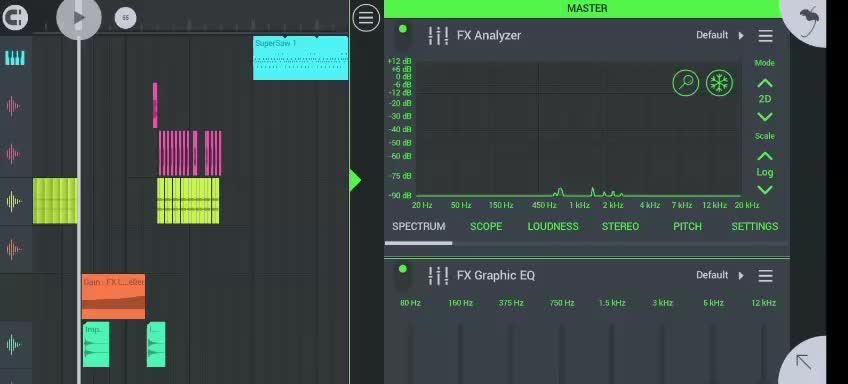Image resolution: width=848 pixels, height=384 pixels.
Task: Step the Scale down with the chevron
Action: tap(764, 189)
